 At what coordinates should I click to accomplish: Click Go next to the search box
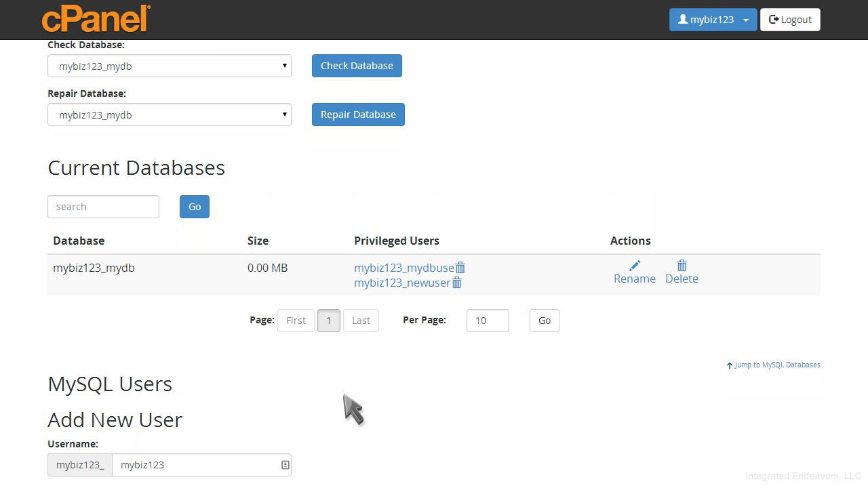[195, 207]
